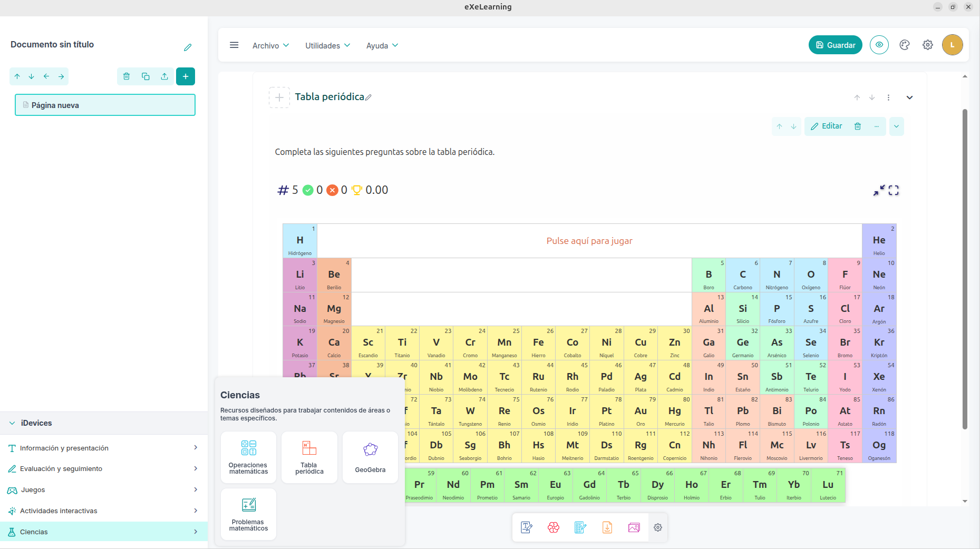Collapse the Tabla periódica block
The height and width of the screenshot is (549, 980).
click(x=909, y=97)
